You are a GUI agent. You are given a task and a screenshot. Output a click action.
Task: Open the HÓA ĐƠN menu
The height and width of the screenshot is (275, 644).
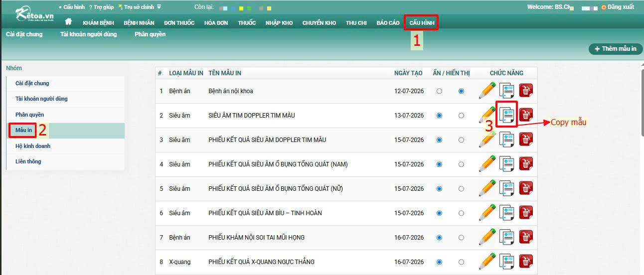click(216, 23)
